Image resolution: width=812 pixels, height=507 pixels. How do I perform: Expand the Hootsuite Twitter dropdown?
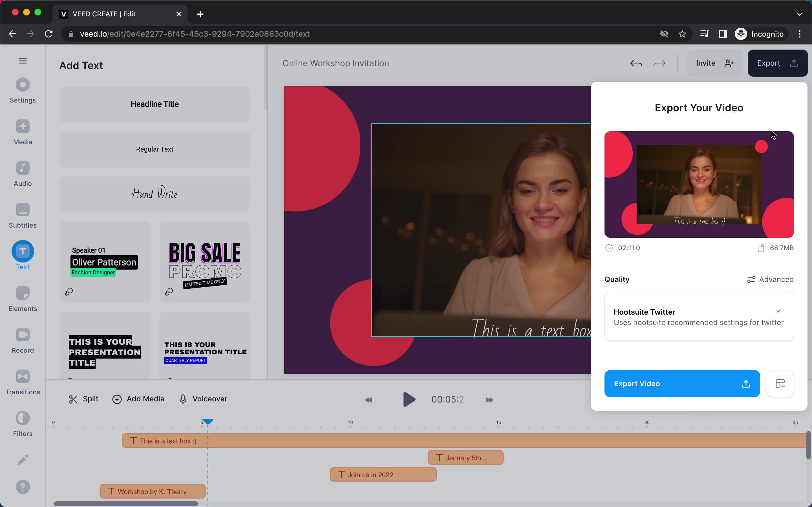(778, 311)
